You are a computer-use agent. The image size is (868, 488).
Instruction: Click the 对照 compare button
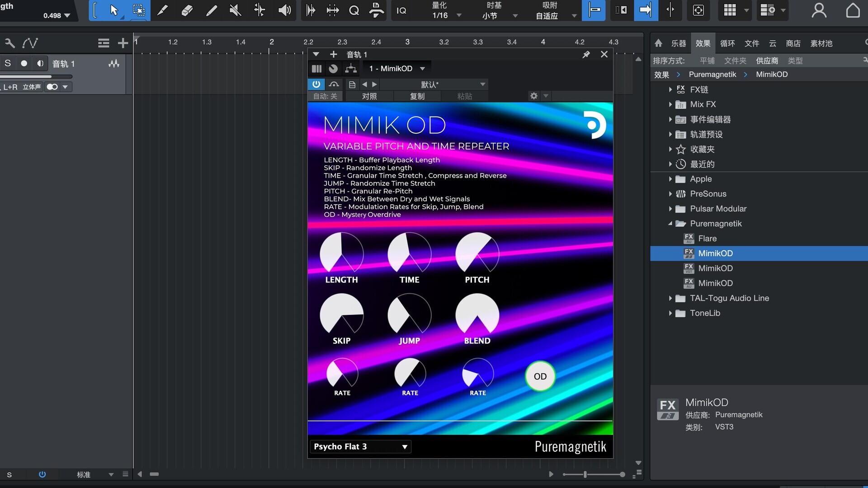coord(369,96)
